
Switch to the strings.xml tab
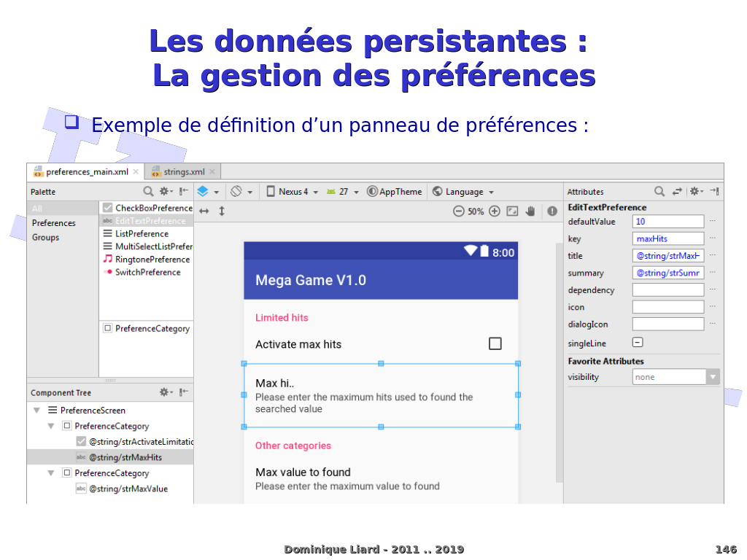coord(183,172)
